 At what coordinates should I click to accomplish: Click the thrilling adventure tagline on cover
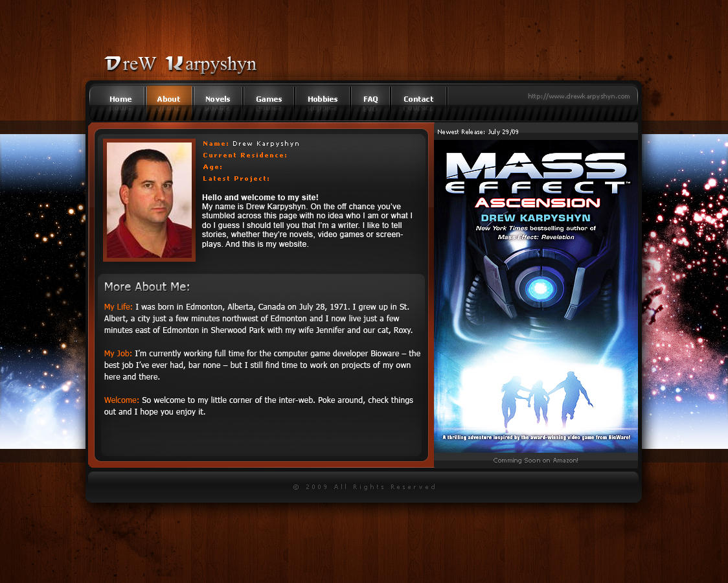(536, 437)
